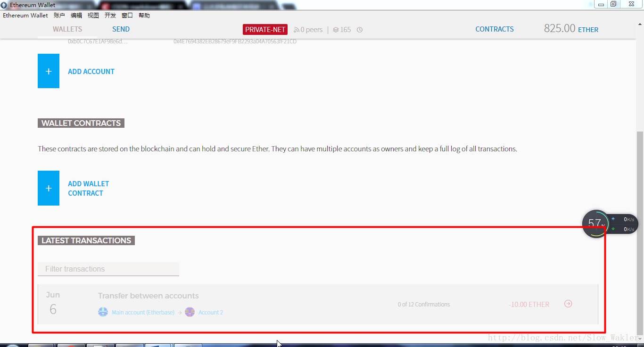The image size is (644, 347).
Task: Open the Account 2 link
Action: click(211, 312)
